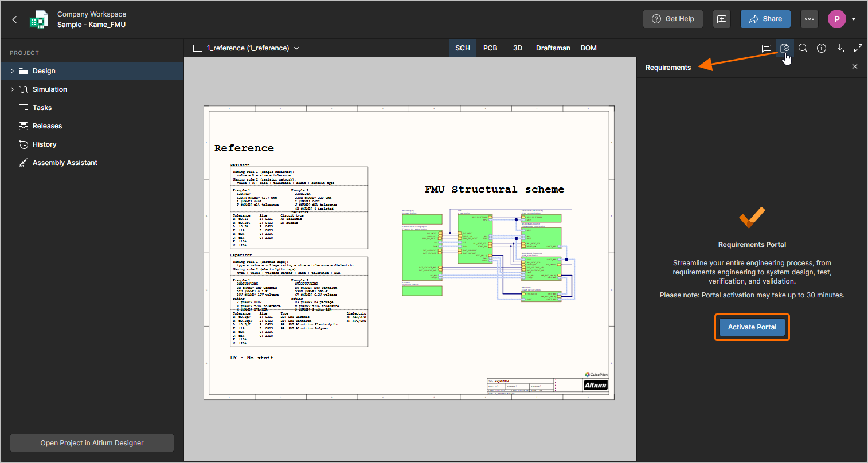Expand the Design tree item
This screenshot has height=463, width=868.
click(12, 71)
